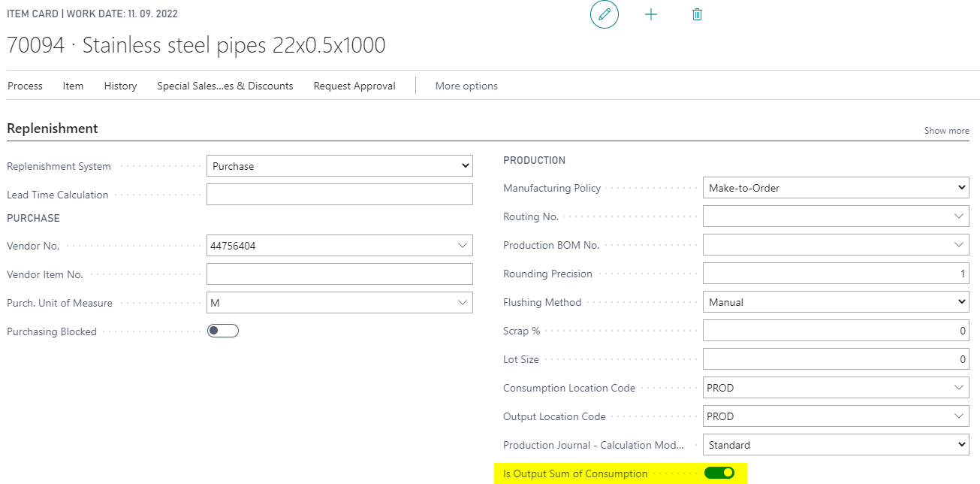Click Show more in Replenishment section
Screen dimensions: 980x484
pyautogui.click(x=946, y=131)
